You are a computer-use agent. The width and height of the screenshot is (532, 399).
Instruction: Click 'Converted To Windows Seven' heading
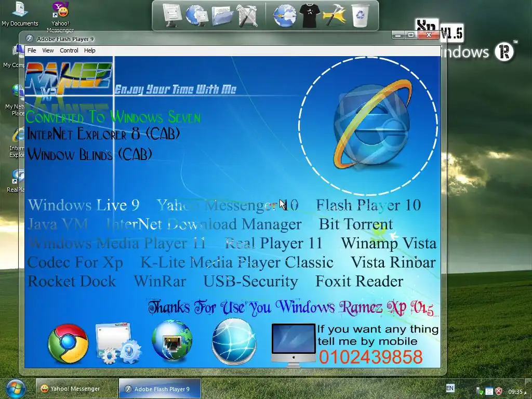[113, 117]
